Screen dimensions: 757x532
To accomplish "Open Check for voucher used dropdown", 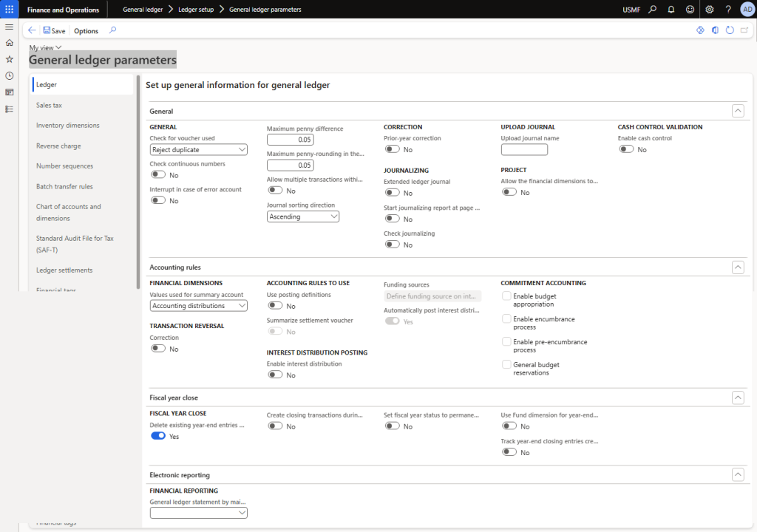I will point(198,150).
